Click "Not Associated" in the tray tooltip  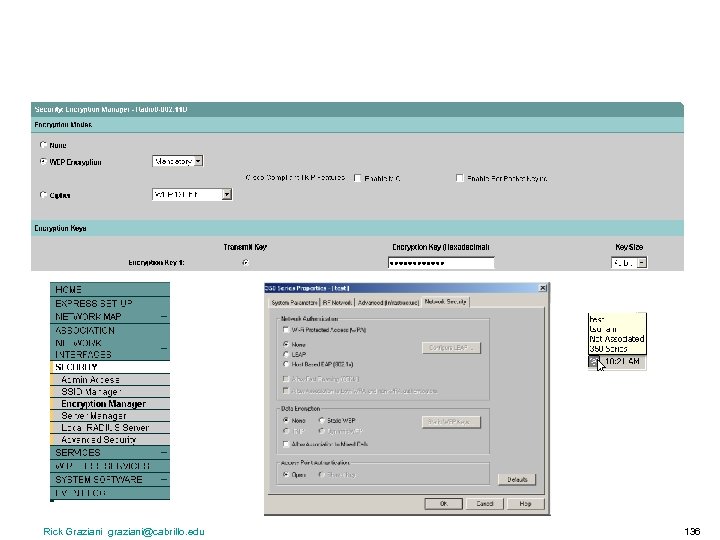coord(617,339)
